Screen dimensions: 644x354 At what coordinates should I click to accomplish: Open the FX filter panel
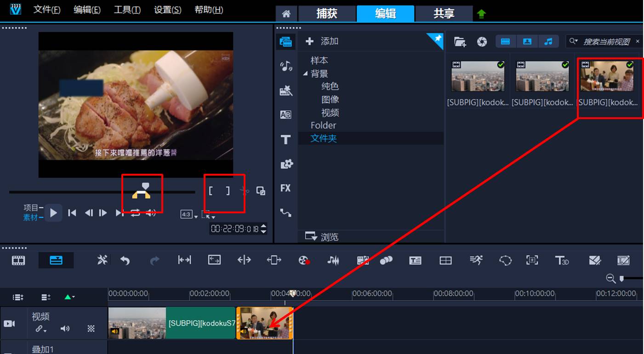(285, 188)
